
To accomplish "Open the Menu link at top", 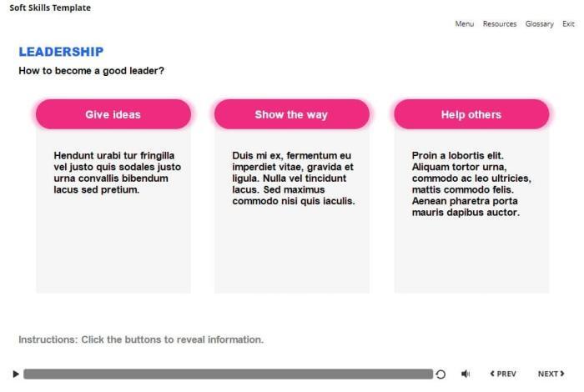I will 464,24.
